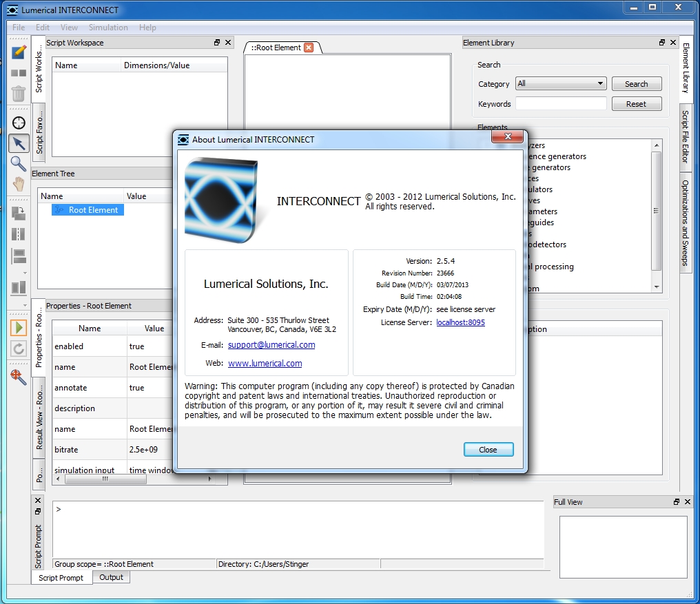Click the trash delete icon
Viewport: 700px width, 604px height.
(x=19, y=93)
